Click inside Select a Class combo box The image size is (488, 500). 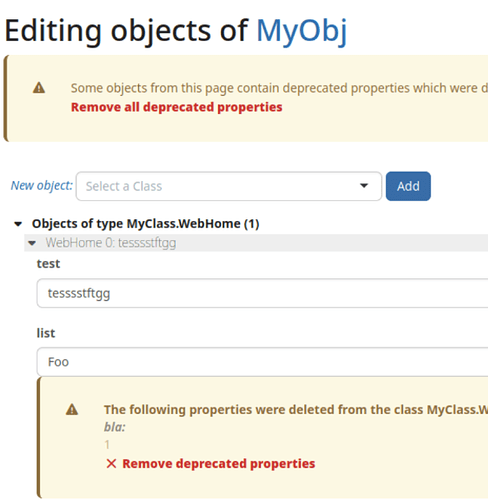point(229,186)
